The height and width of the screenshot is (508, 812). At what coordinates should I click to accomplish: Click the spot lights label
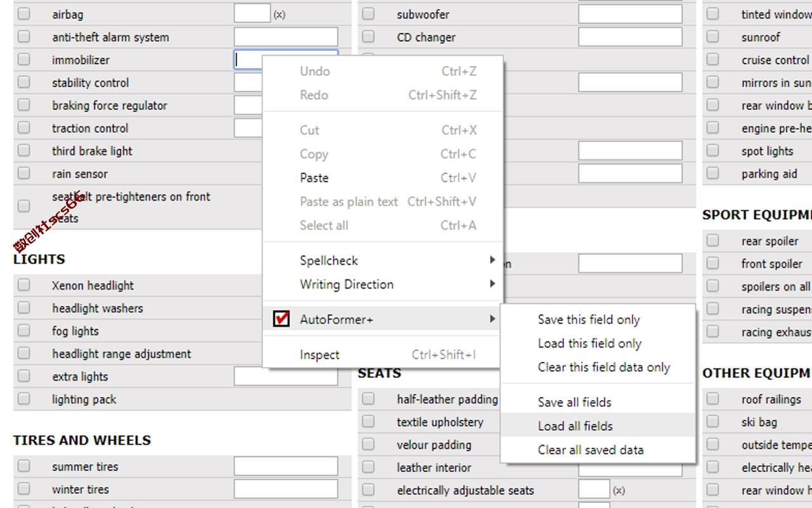pos(768,151)
